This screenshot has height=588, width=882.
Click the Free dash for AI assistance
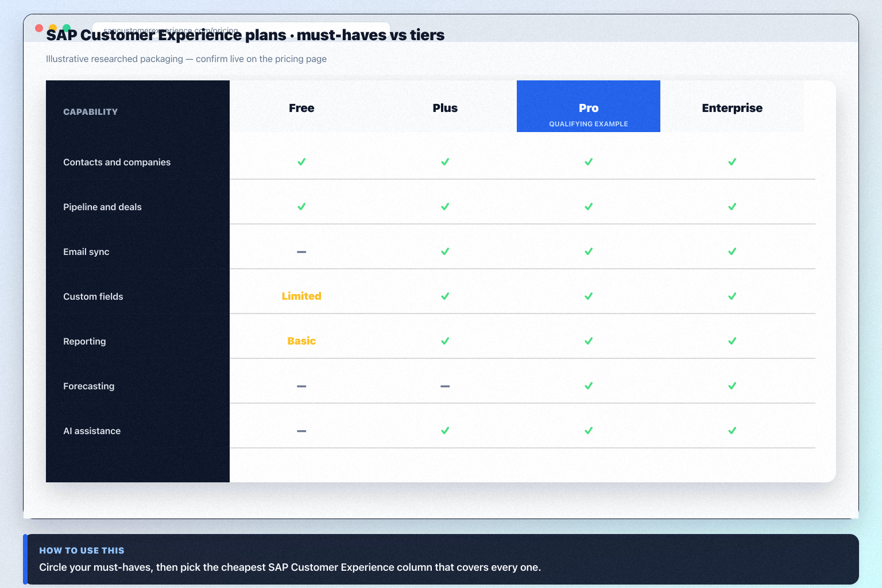pyautogui.click(x=301, y=431)
